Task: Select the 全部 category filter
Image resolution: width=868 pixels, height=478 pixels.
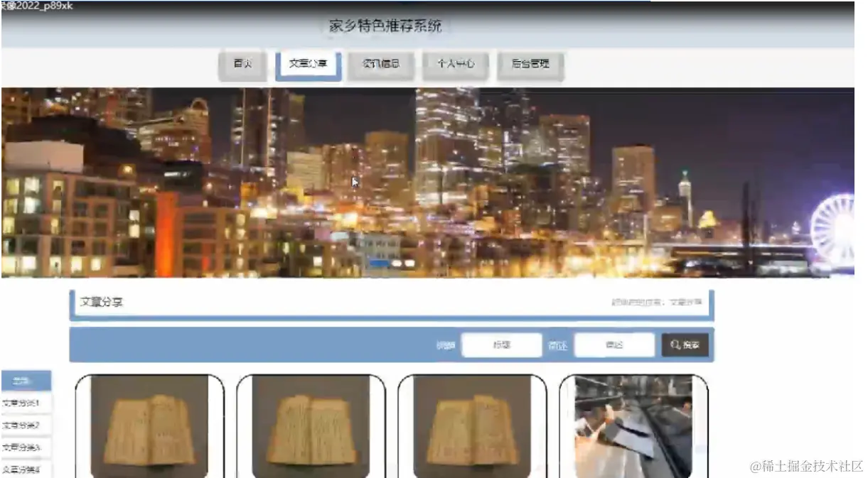Action: click(x=26, y=381)
